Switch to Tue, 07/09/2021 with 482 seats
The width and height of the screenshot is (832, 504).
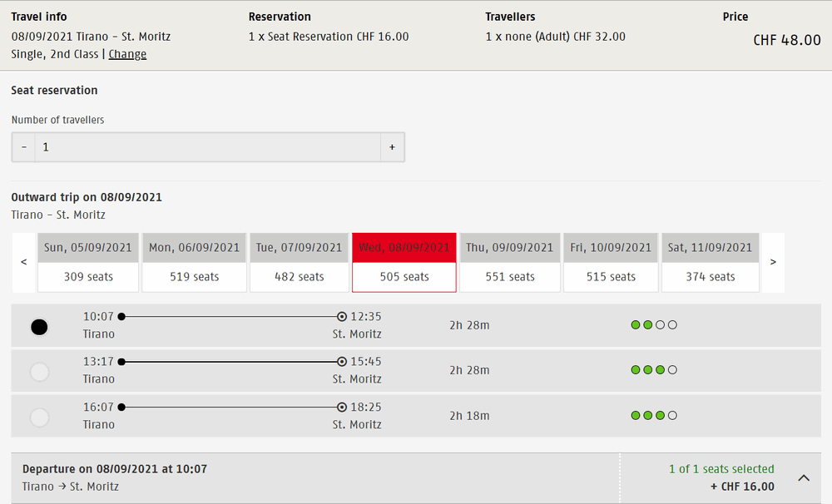pos(300,262)
